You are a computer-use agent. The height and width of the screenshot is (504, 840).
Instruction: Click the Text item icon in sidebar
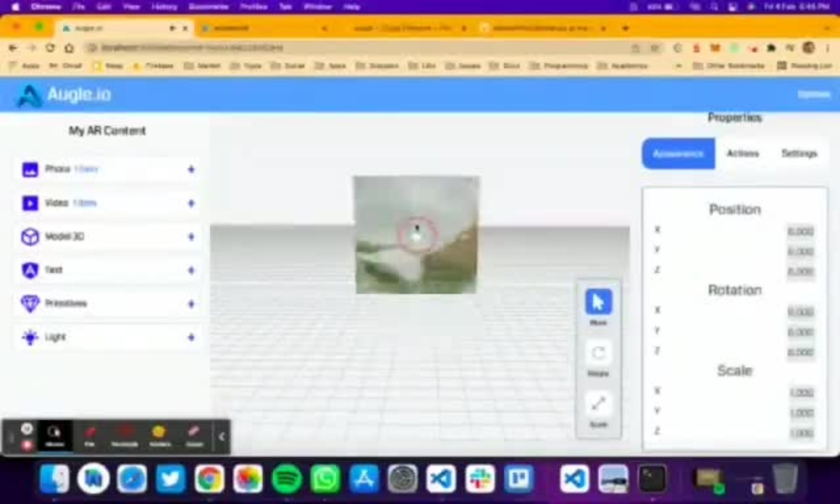(30, 270)
